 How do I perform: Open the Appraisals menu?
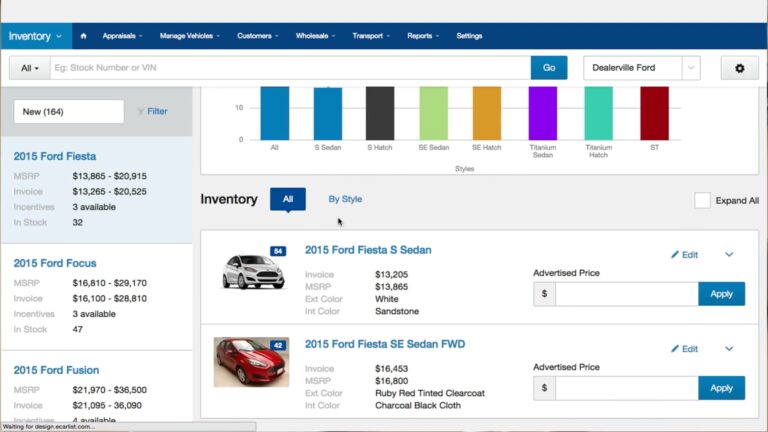pos(122,36)
